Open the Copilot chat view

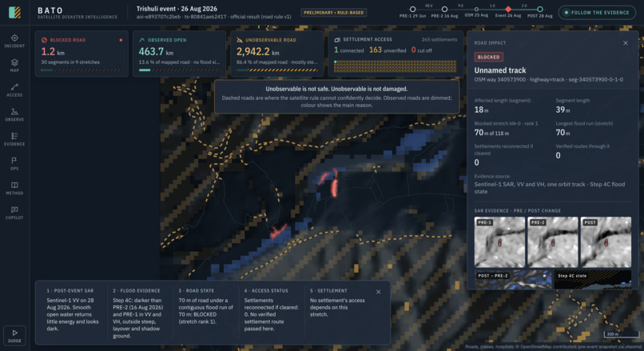point(14,213)
